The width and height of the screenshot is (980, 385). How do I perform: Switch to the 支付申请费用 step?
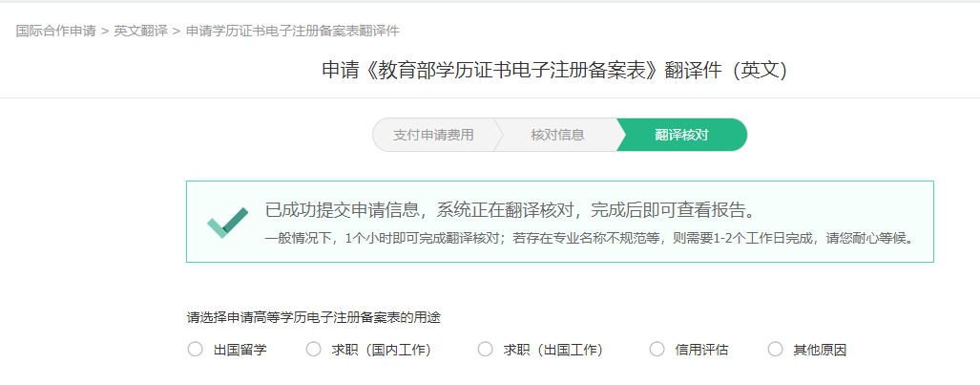[433, 135]
